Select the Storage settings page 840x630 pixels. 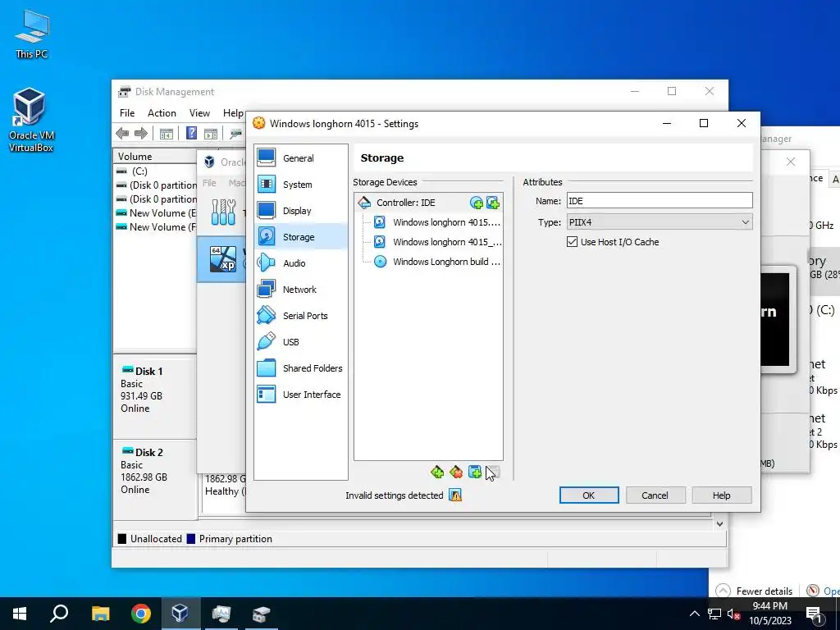coord(300,237)
